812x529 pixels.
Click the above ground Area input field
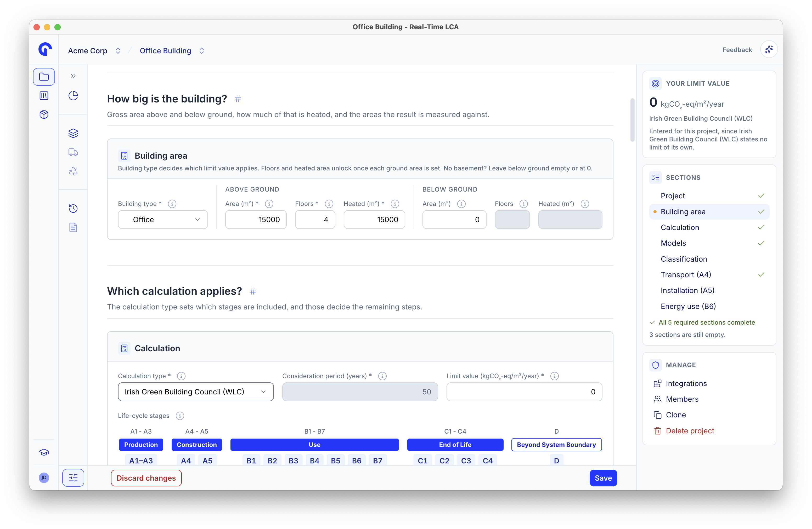click(x=256, y=220)
